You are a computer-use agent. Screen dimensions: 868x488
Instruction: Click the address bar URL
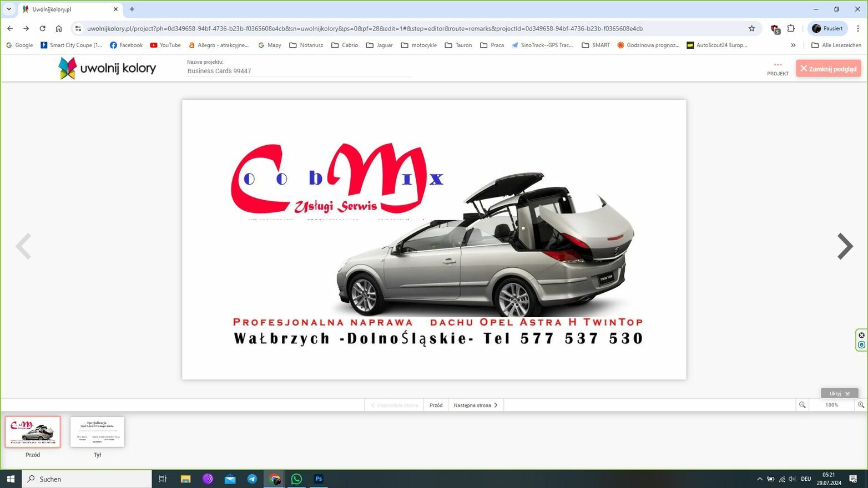pos(365,28)
